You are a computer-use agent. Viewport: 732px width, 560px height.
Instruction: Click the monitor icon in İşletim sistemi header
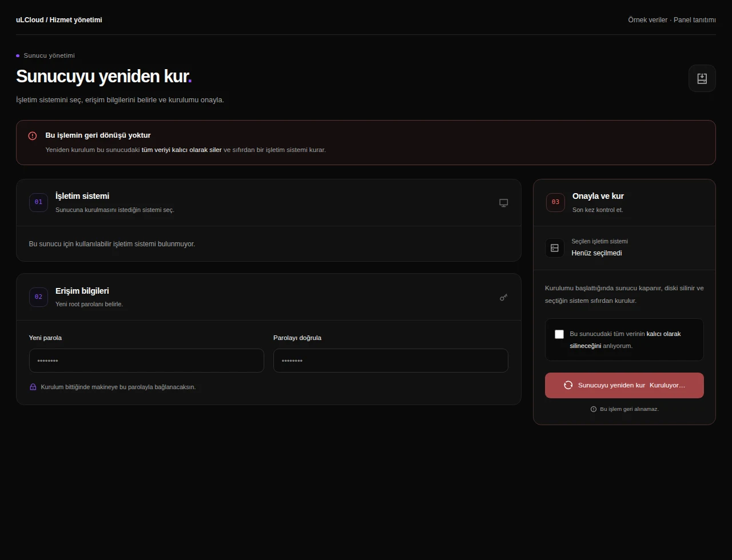tap(503, 203)
